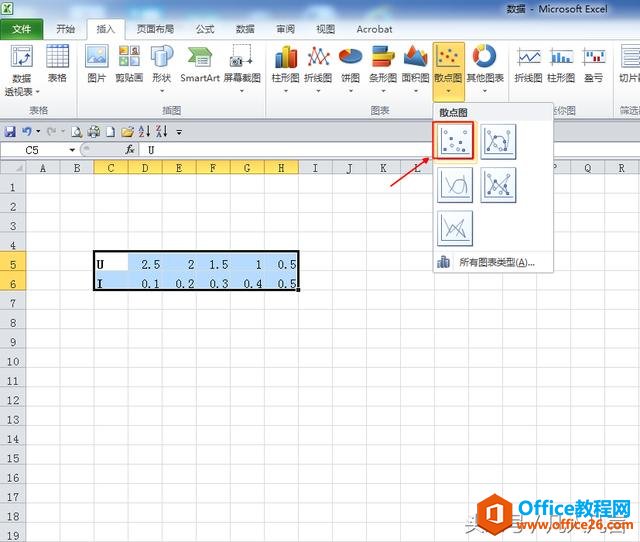This screenshot has width=640, height=542.
Task: Open the File (文件) tab
Action: (x=21, y=29)
